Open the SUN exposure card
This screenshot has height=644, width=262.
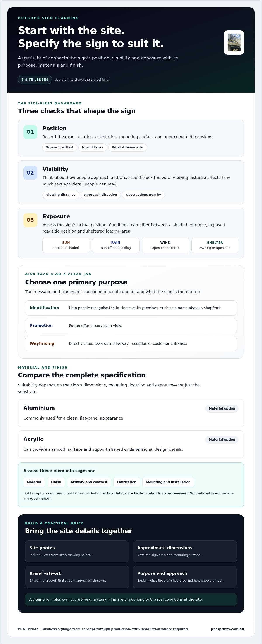pyautogui.click(x=66, y=245)
